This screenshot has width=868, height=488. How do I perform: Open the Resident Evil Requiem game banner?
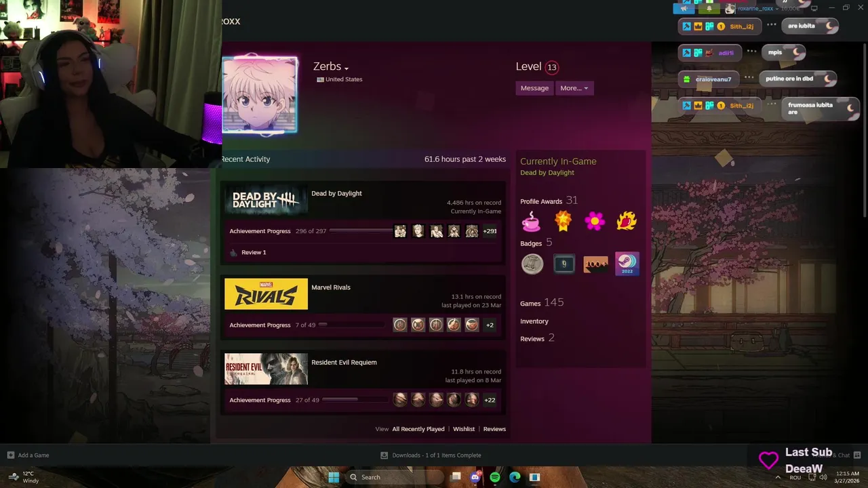[266, 369]
